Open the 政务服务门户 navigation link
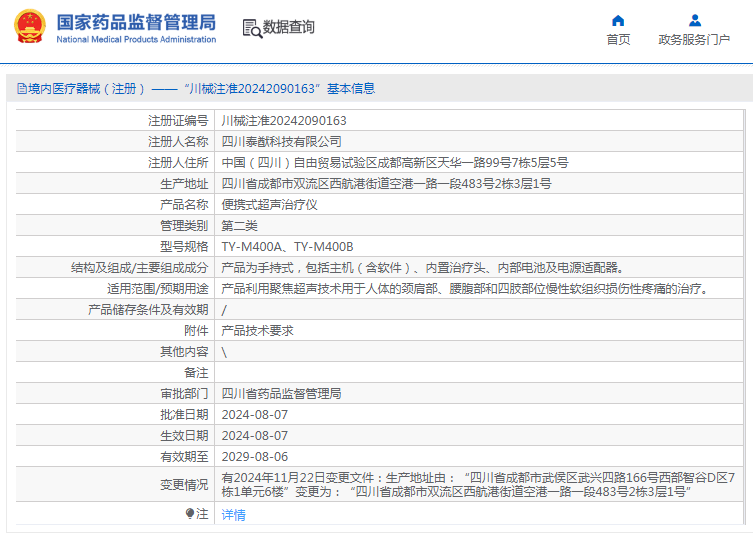 (694, 39)
